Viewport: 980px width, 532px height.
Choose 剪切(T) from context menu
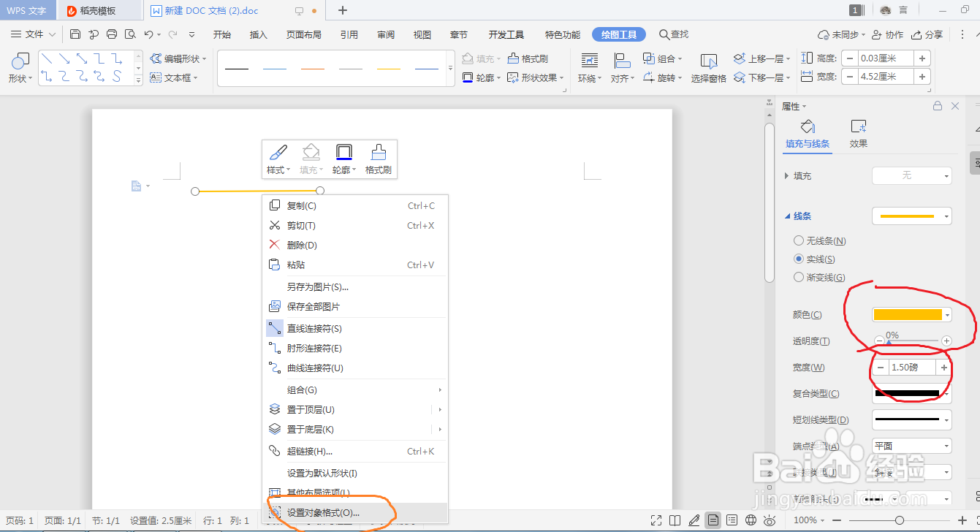tap(354, 226)
